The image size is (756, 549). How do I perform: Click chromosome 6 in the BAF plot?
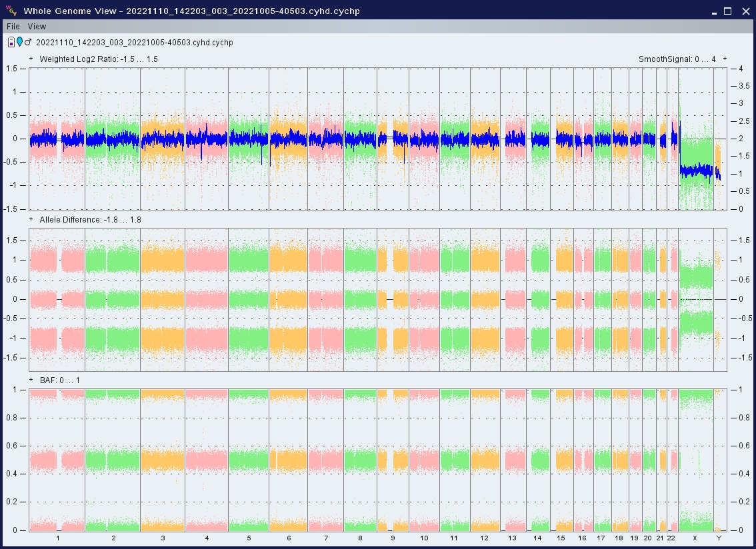tap(288, 460)
